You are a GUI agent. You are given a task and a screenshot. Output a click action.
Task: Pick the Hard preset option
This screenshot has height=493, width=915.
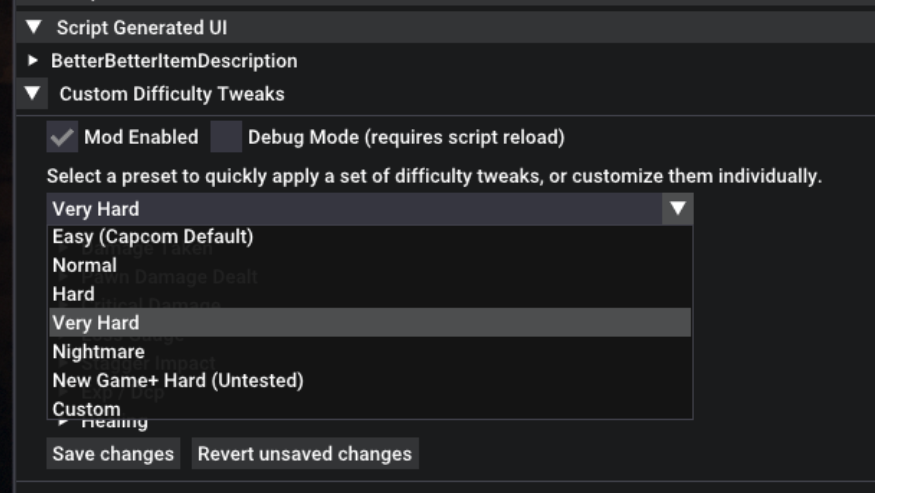click(73, 294)
